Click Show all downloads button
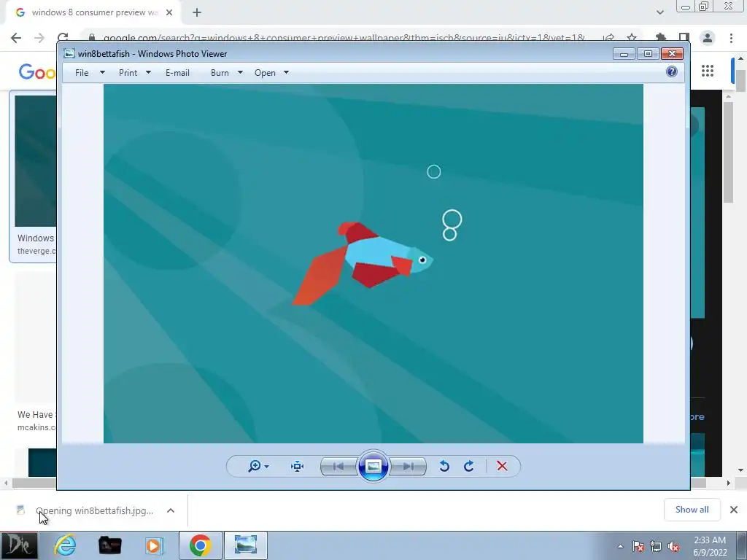 tap(692, 510)
